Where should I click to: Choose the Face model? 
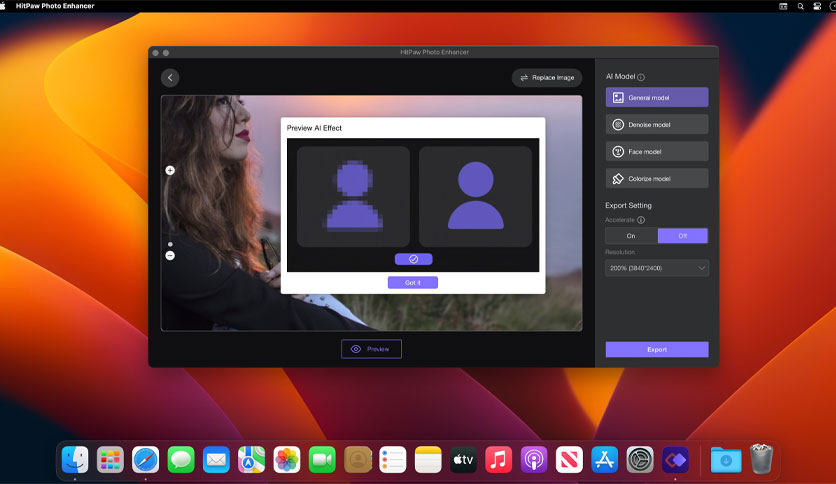point(657,152)
